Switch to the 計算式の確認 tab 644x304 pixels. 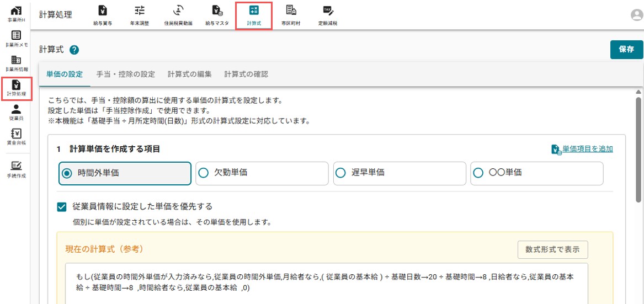pyautogui.click(x=246, y=74)
